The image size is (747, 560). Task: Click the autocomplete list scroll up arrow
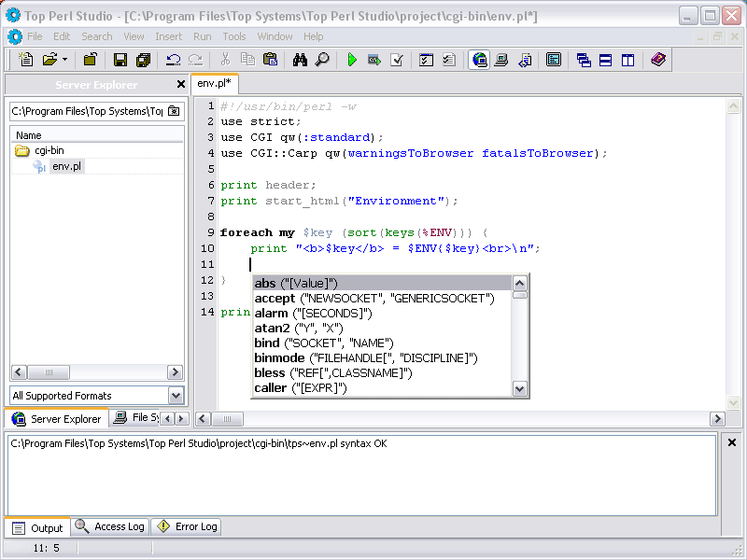(x=519, y=284)
